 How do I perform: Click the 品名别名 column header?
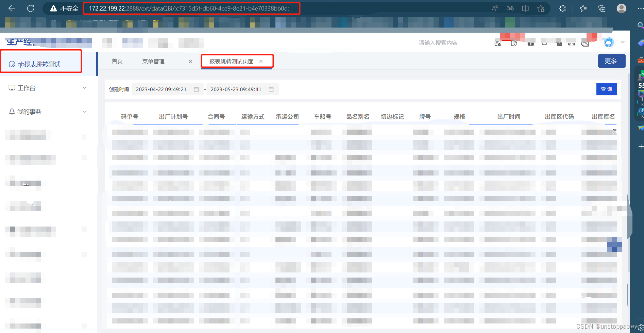(358, 117)
